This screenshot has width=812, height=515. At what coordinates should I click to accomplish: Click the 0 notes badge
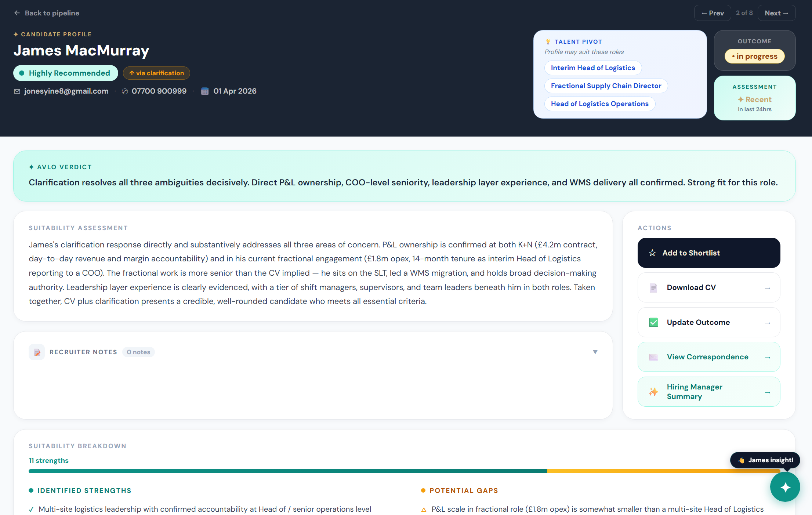click(x=138, y=352)
